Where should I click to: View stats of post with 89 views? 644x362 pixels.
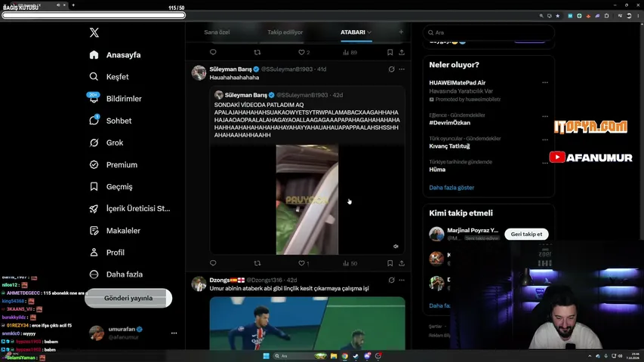pyautogui.click(x=350, y=52)
